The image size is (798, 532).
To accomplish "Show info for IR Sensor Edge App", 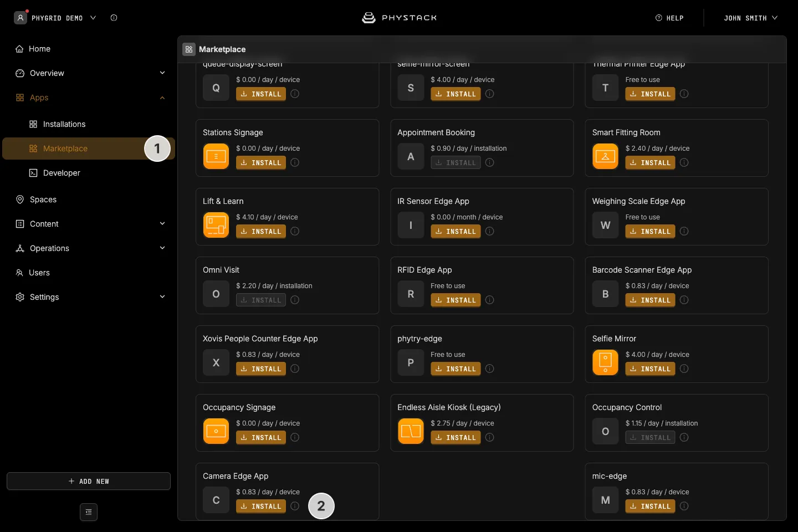I will coord(490,231).
